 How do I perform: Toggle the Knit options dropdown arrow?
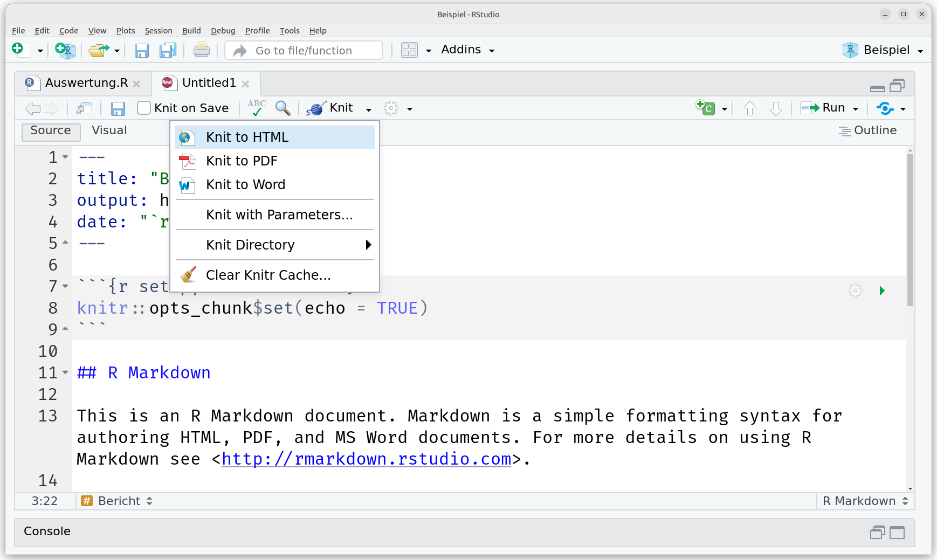pos(369,109)
